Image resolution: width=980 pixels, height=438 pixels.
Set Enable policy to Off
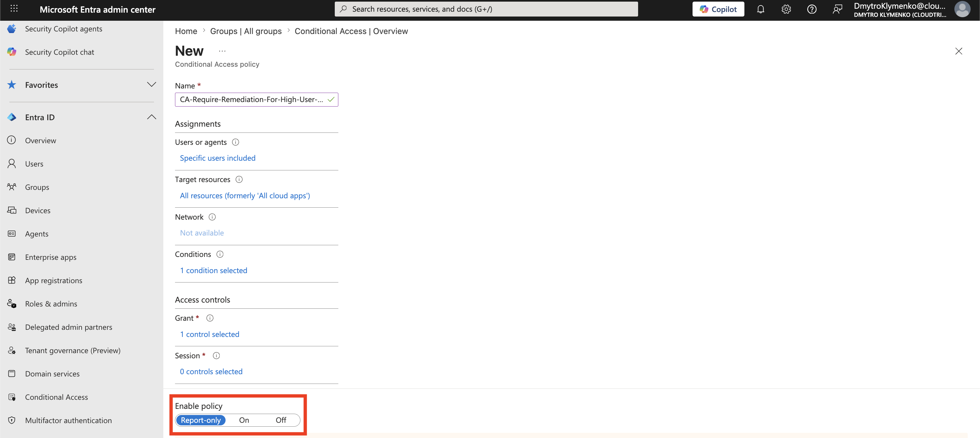(x=281, y=420)
